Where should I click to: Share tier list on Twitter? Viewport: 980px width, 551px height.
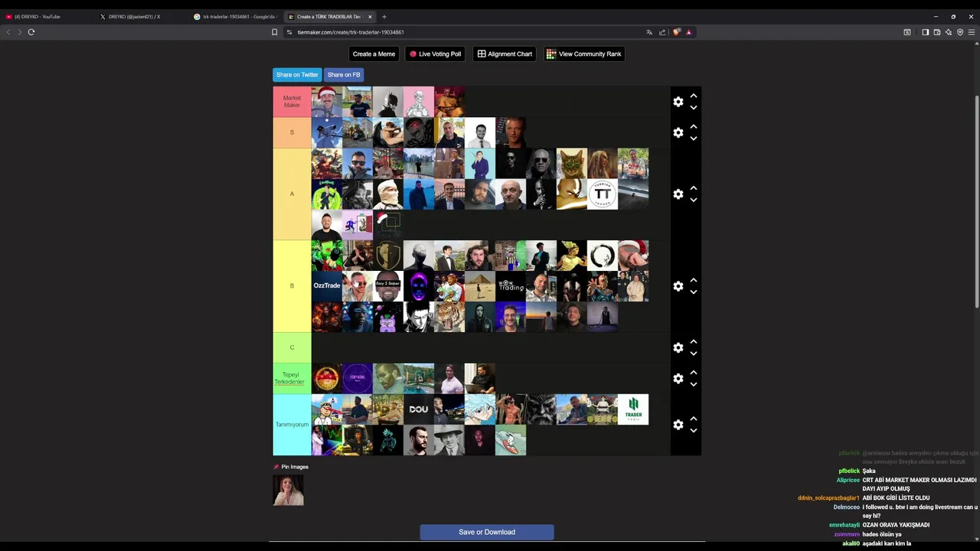(x=297, y=75)
